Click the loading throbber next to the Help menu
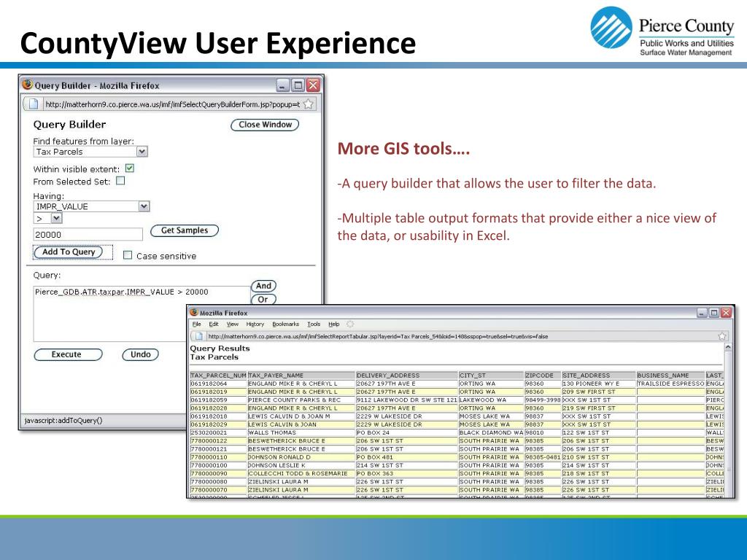This screenshot has height=560, width=747. point(350,324)
